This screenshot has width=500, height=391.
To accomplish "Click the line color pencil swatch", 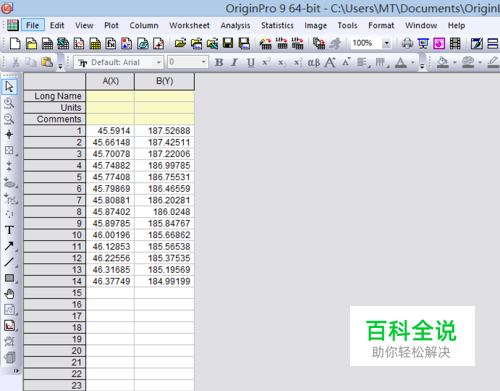I will pyautogui.click(x=493, y=62).
